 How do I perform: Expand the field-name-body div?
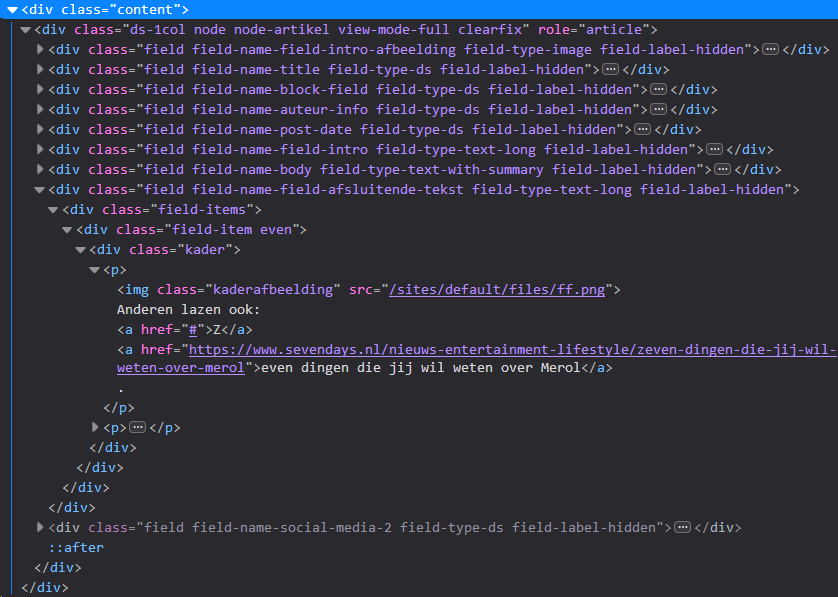[40, 170]
